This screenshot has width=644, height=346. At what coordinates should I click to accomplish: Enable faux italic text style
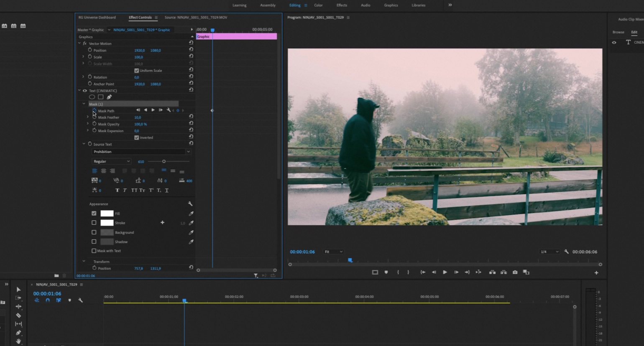(x=125, y=191)
